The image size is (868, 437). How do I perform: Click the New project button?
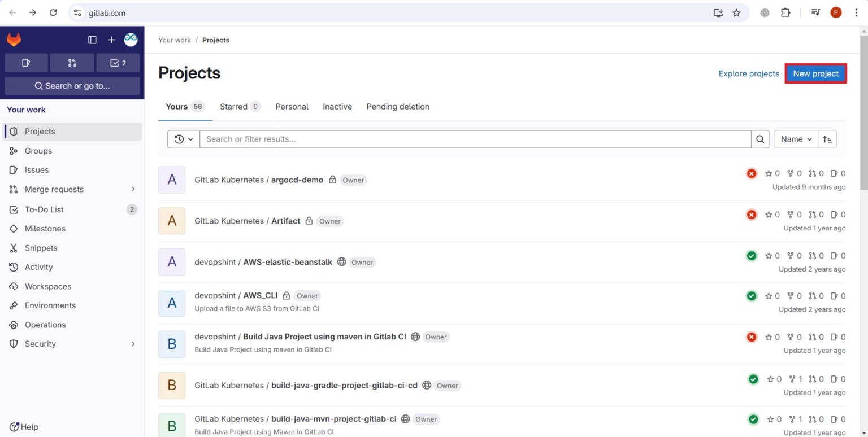click(815, 73)
